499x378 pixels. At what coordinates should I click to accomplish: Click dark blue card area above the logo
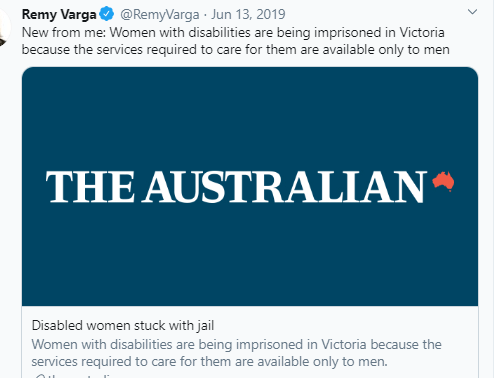(250, 117)
